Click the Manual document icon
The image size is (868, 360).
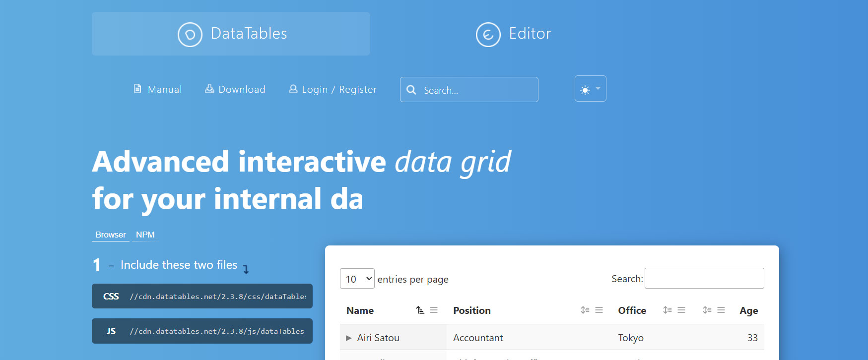[x=137, y=89]
